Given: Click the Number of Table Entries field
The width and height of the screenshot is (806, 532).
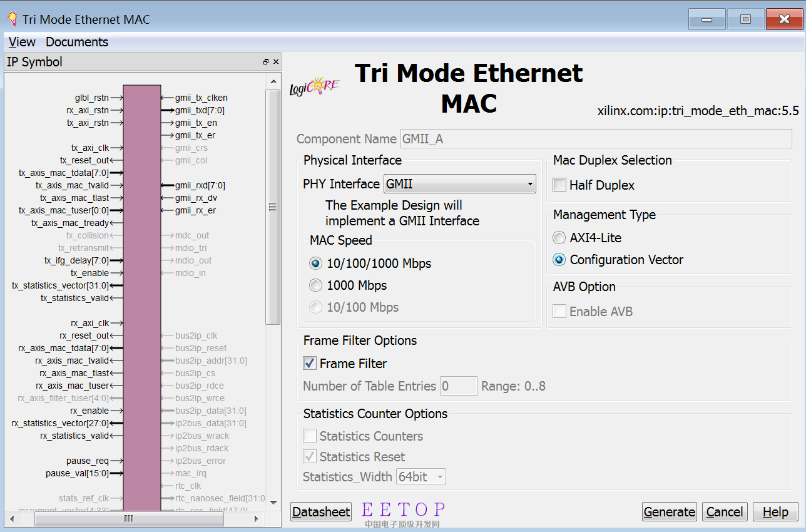Looking at the screenshot, I should [459, 386].
